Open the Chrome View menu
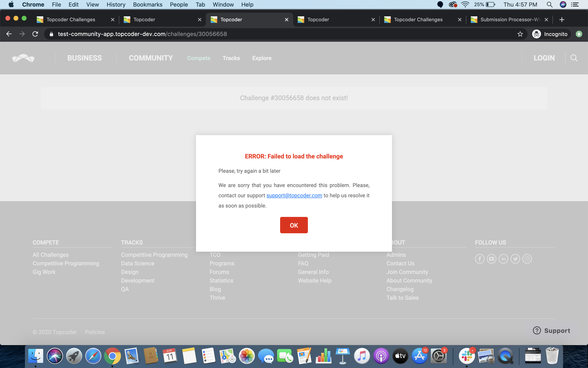This screenshot has width=588, height=368. coord(92,5)
